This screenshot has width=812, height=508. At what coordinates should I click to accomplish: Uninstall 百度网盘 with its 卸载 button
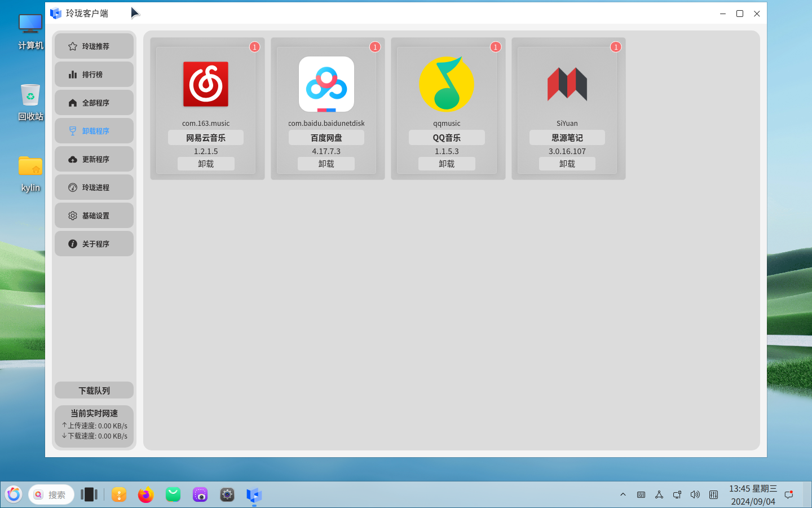pos(326,164)
